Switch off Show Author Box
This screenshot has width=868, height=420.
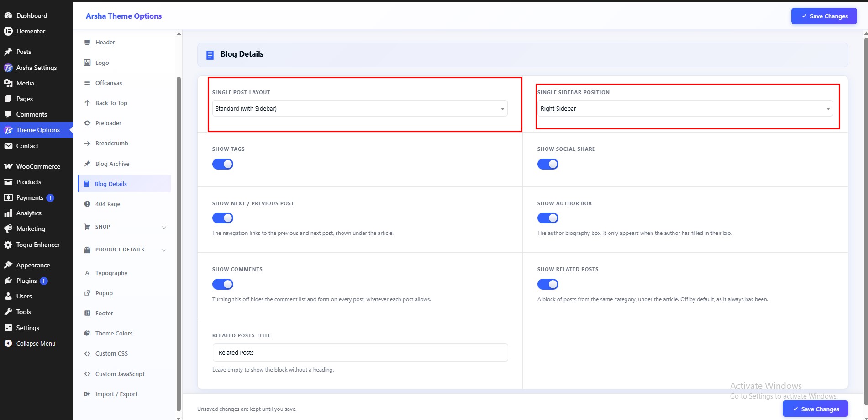coord(548,218)
